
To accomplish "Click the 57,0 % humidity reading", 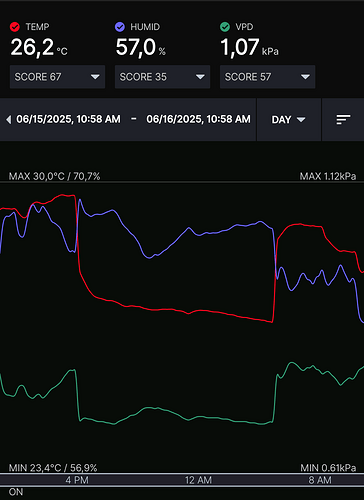I will point(140,47).
